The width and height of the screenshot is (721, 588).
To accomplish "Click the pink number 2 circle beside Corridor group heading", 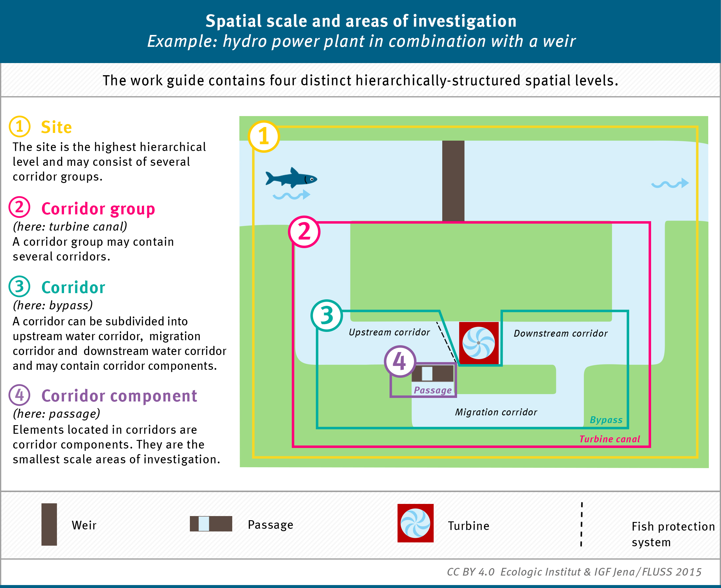I will [19, 207].
